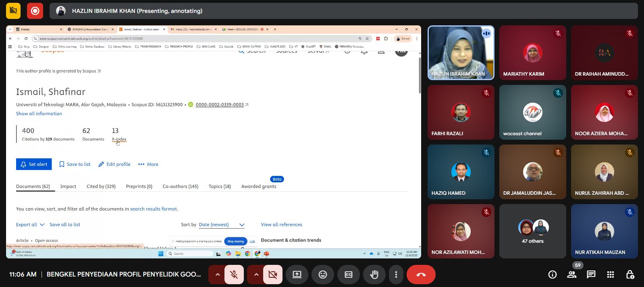The width and height of the screenshot is (644, 287).
Task: Open host controls lock icon
Action: click(x=629, y=275)
